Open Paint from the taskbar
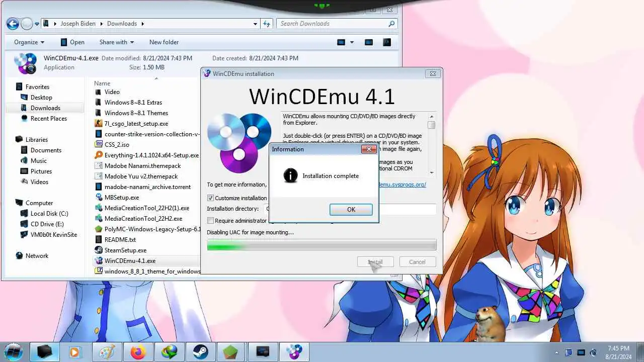 tap(106, 352)
